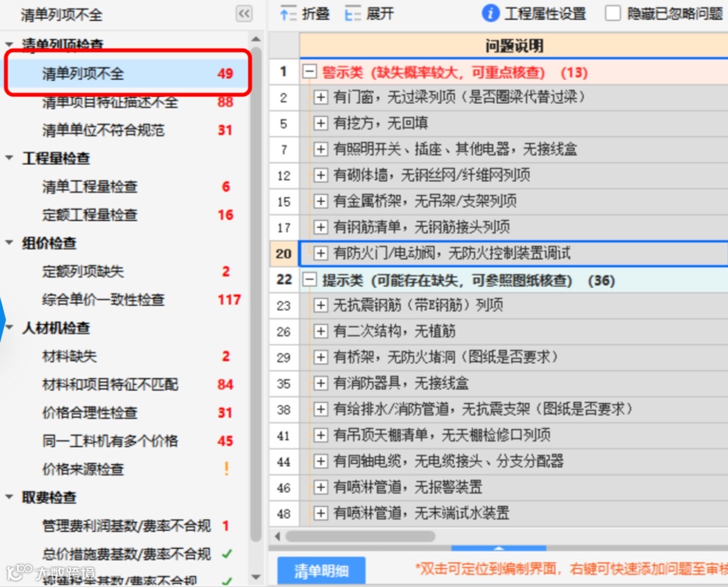The height and width of the screenshot is (587, 728).
Task: Expand row 无抗震钢筋列项
Action: tap(320, 305)
